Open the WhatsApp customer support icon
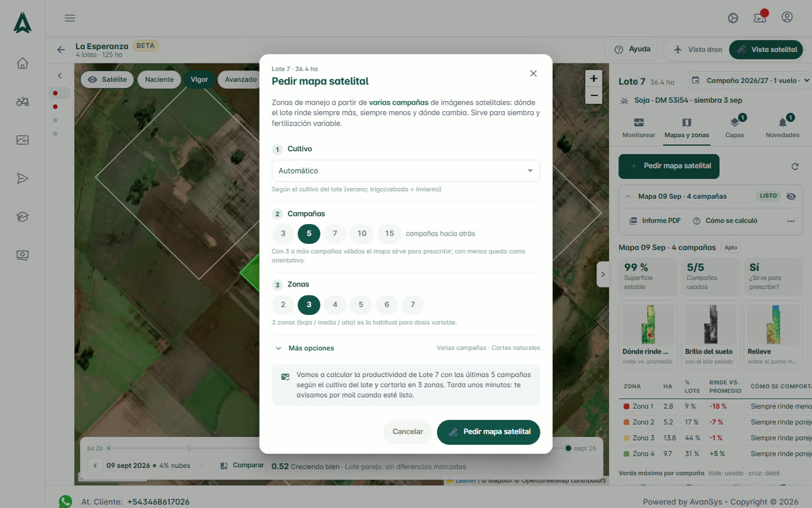The image size is (812, 508). 65,502
